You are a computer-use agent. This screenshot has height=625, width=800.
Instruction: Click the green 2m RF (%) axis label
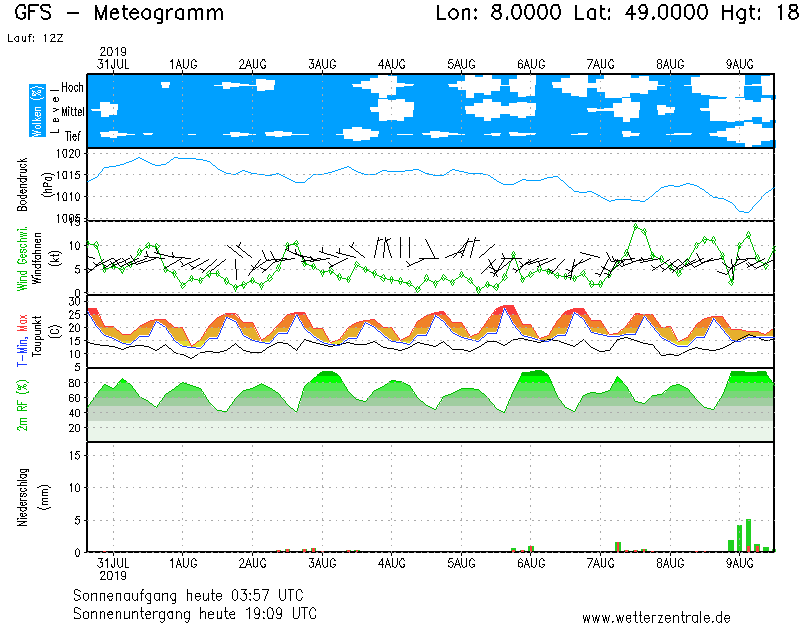click(x=23, y=404)
